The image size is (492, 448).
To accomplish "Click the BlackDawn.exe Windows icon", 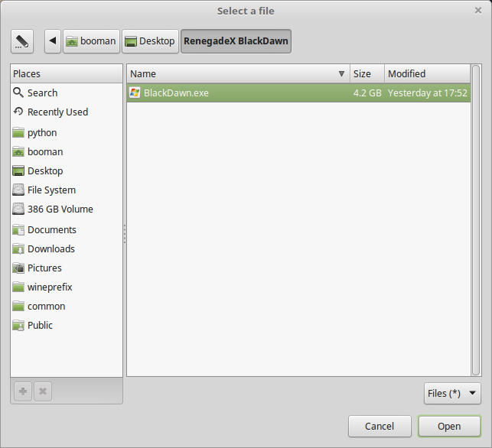I will click(x=135, y=93).
